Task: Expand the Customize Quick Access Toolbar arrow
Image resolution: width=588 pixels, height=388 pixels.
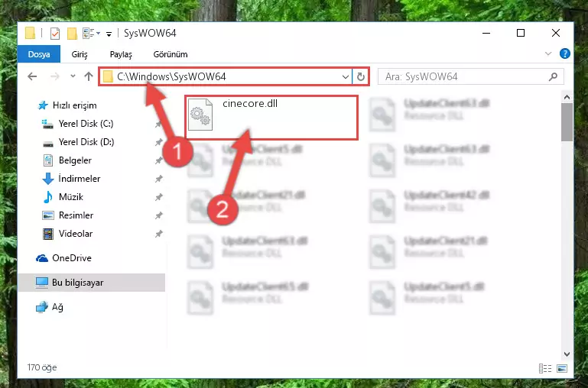Action: pos(109,34)
